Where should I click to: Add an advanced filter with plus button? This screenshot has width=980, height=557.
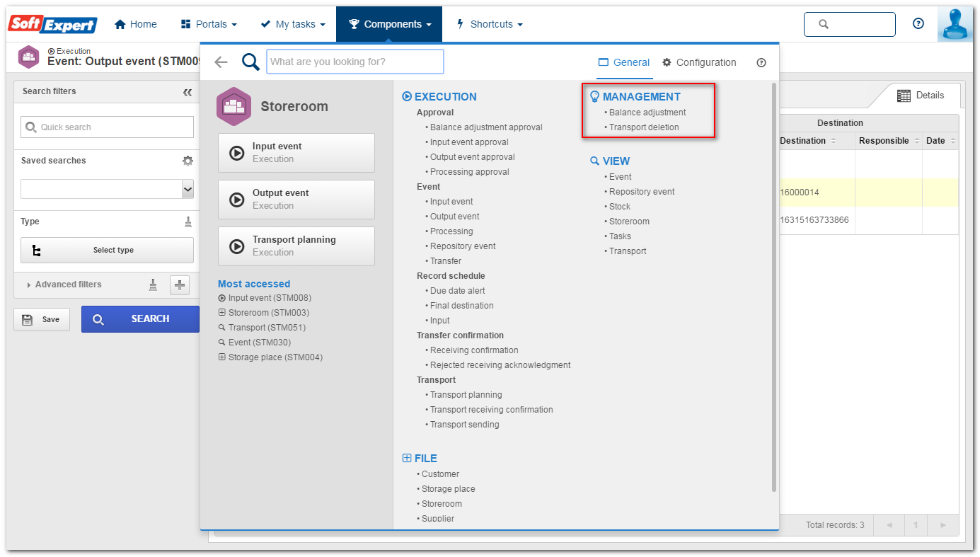point(180,285)
